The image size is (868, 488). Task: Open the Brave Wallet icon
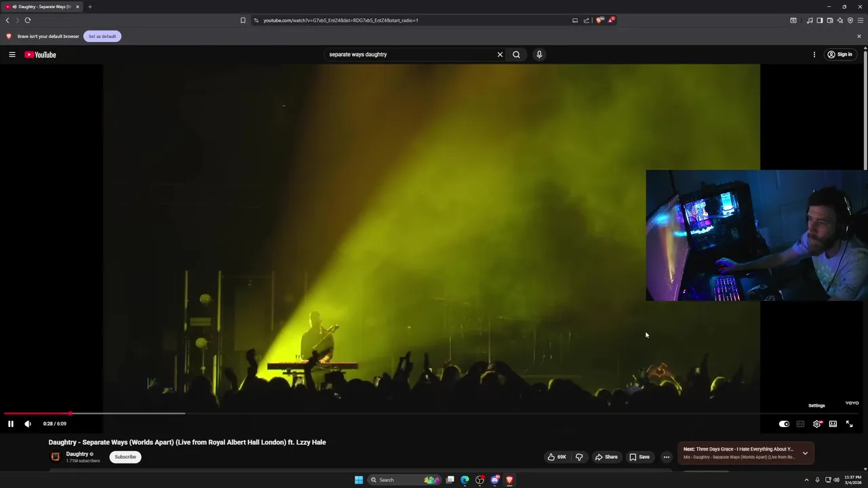coord(829,20)
